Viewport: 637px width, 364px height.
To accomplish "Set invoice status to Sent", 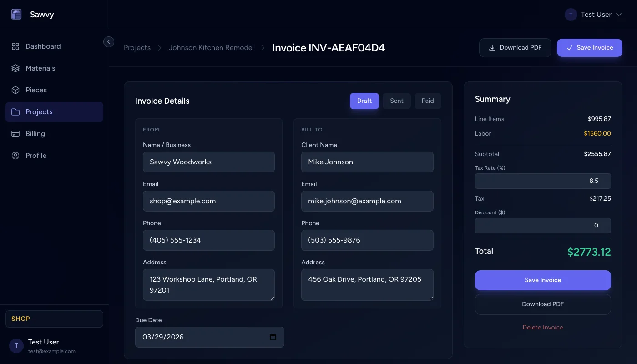I will [x=396, y=101].
